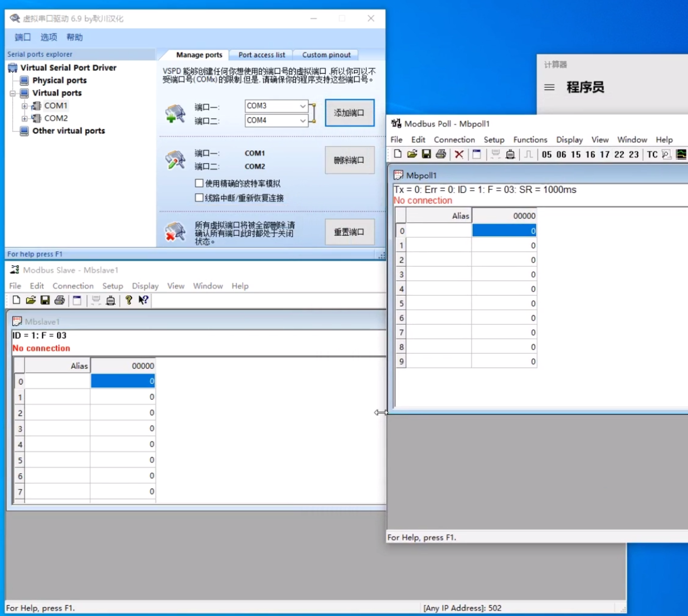Open 选项 menu in virtual serial driver
Viewport: 688px width, 616px height.
point(49,38)
